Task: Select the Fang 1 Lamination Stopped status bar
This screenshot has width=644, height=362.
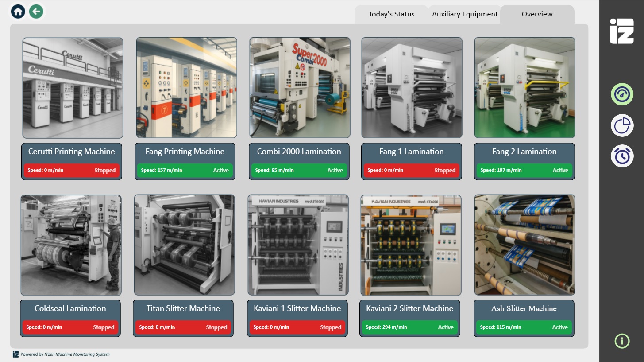Action: [x=411, y=170]
